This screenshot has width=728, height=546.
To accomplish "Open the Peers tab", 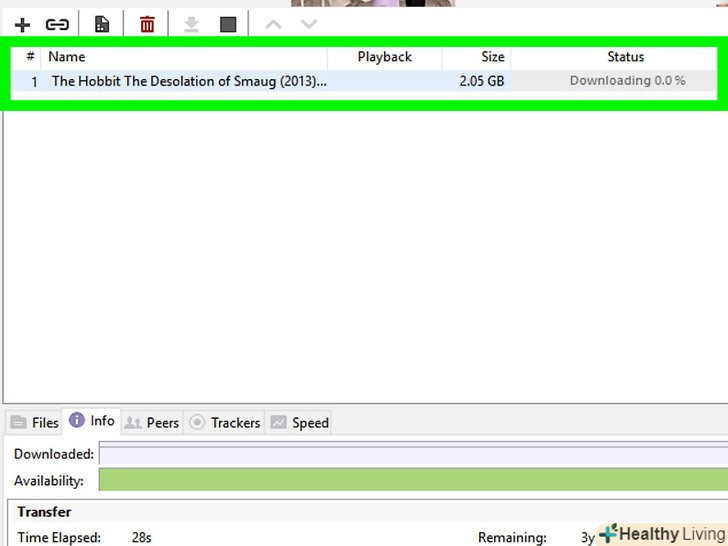I will click(152, 422).
